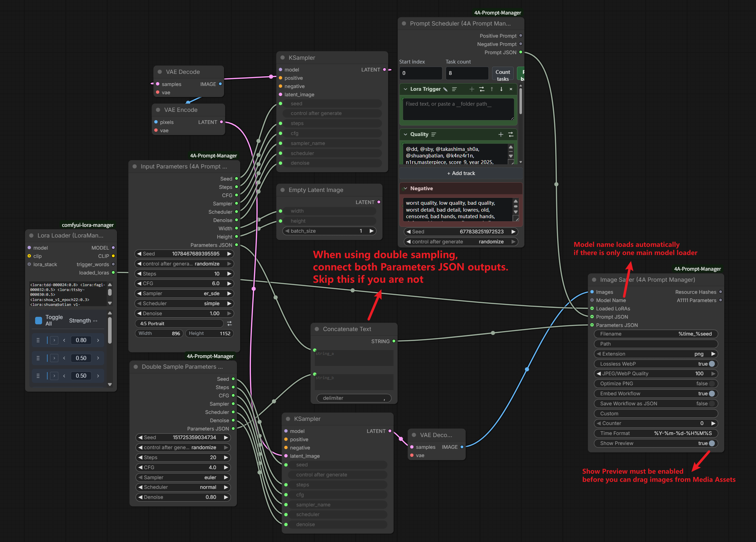Open list menu icon beside Quality track
Screen dimensions: 756x542
coord(434,135)
